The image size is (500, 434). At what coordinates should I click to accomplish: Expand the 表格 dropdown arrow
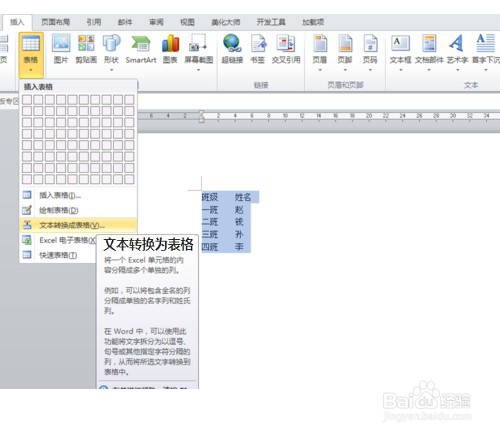click(31, 70)
